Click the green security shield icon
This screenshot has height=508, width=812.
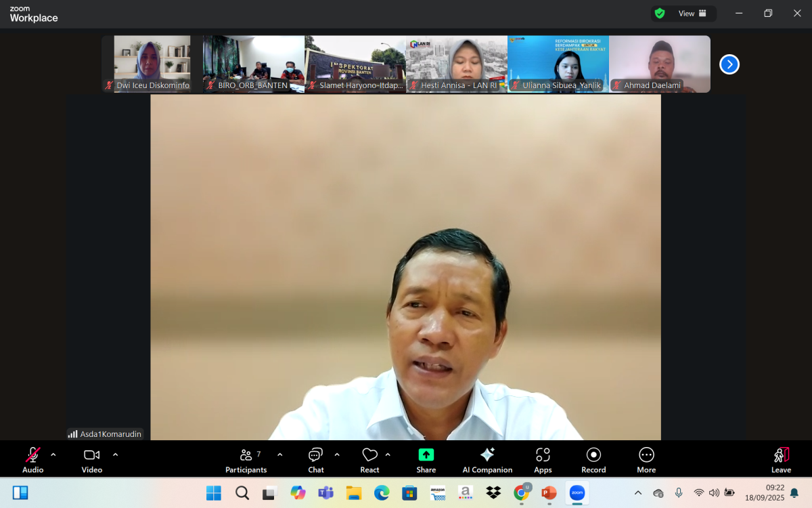(658, 13)
